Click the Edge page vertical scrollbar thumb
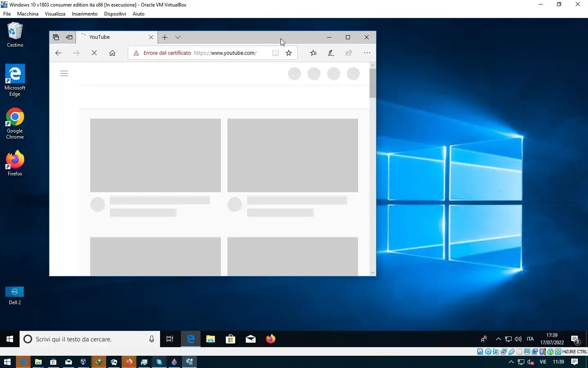The height and width of the screenshot is (368, 588). tap(372, 83)
